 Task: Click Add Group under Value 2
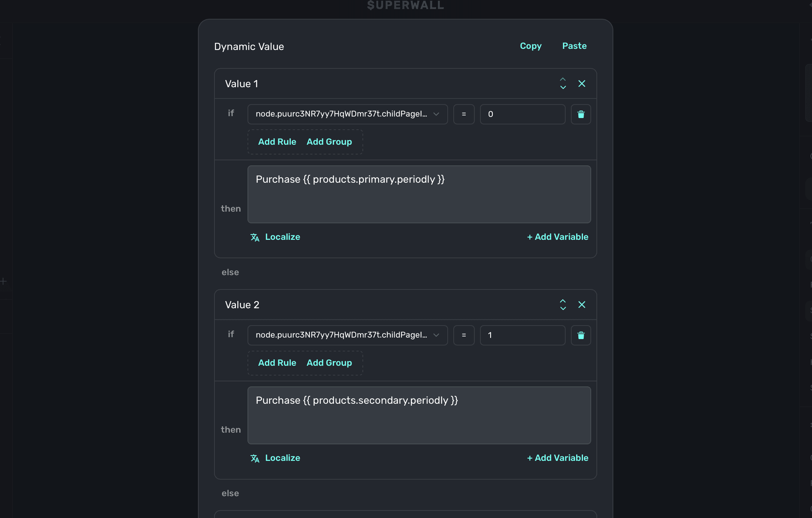click(329, 363)
